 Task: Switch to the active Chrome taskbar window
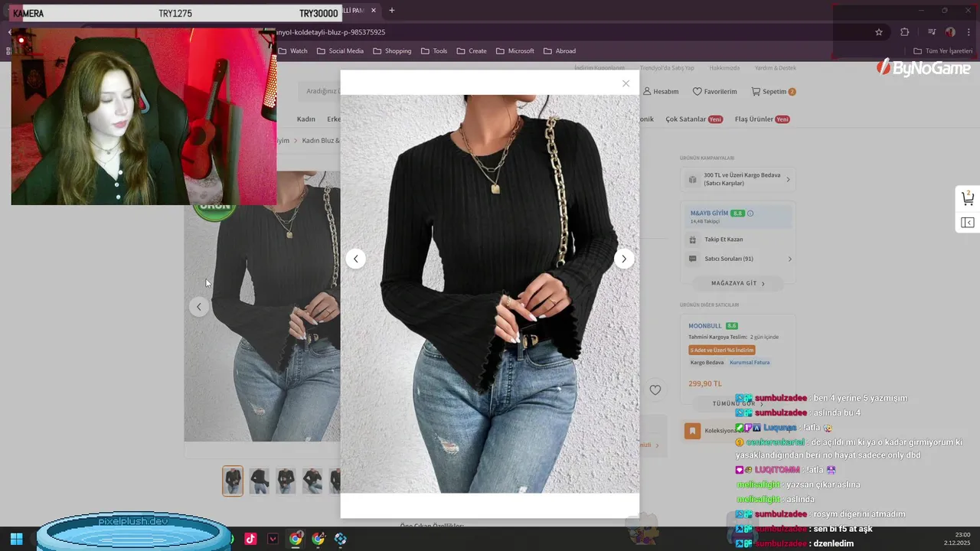296,539
